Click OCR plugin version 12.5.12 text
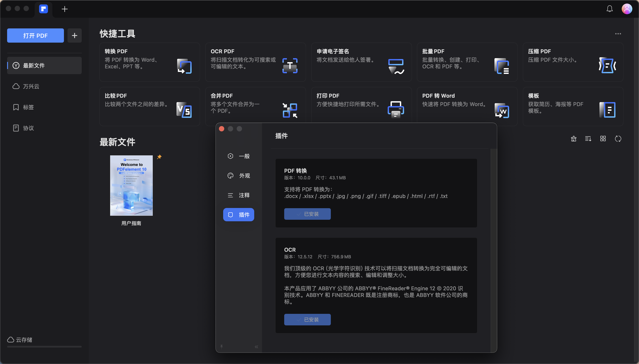 [298, 257]
